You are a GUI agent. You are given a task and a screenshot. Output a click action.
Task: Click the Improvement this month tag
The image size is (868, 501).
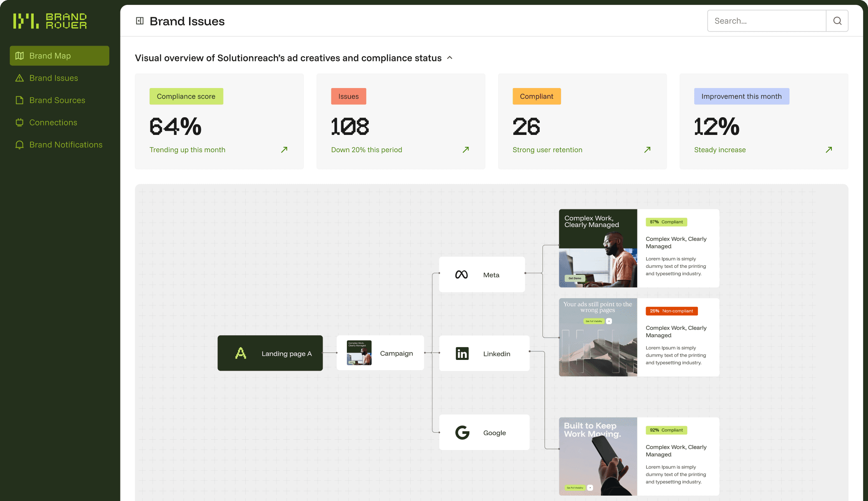(741, 96)
